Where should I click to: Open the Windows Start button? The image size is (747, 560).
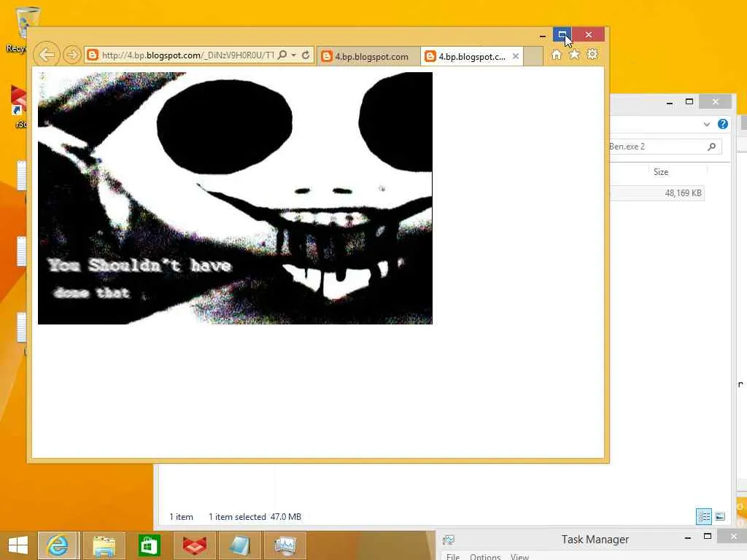click(x=18, y=545)
